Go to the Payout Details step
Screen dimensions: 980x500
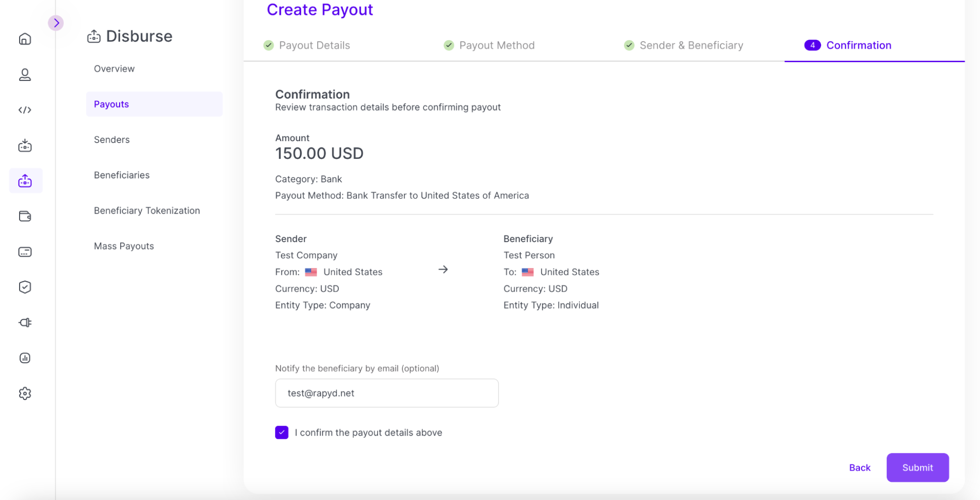(314, 46)
